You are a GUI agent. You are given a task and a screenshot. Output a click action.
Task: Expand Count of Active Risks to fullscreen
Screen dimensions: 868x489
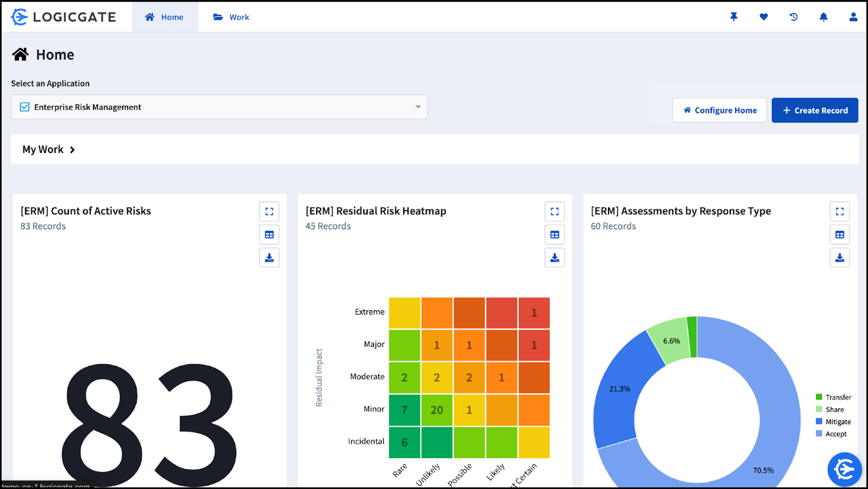[x=269, y=211]
